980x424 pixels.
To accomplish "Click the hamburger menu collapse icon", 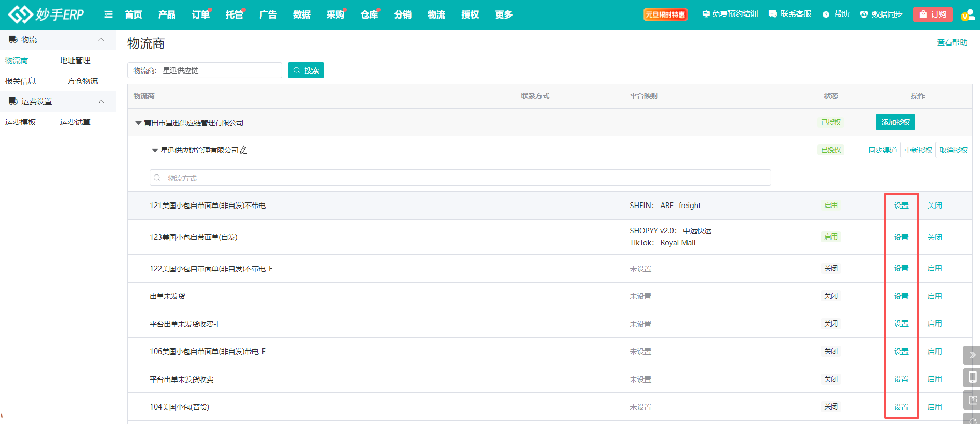I will coord(108,14).
